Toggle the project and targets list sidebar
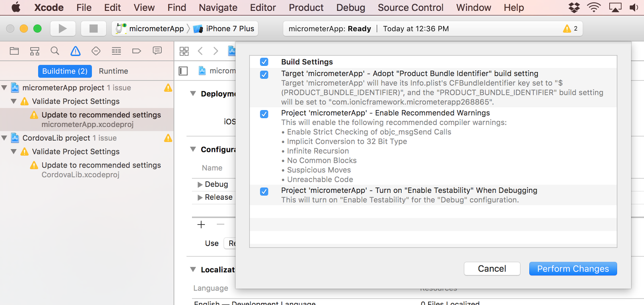This screenshot has height=305, width=644. (x=183, y=71)
